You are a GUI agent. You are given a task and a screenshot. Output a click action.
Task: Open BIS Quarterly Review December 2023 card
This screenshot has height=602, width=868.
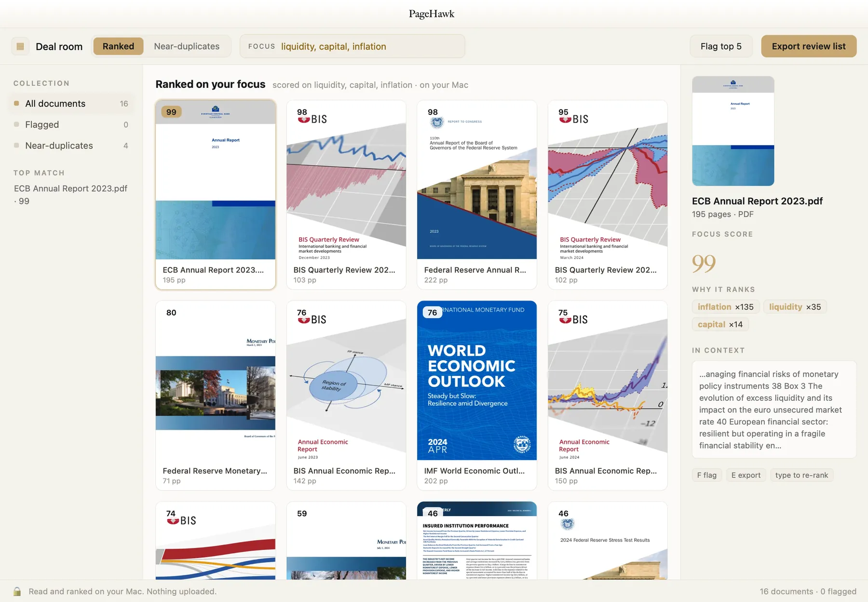pos(346,195)
